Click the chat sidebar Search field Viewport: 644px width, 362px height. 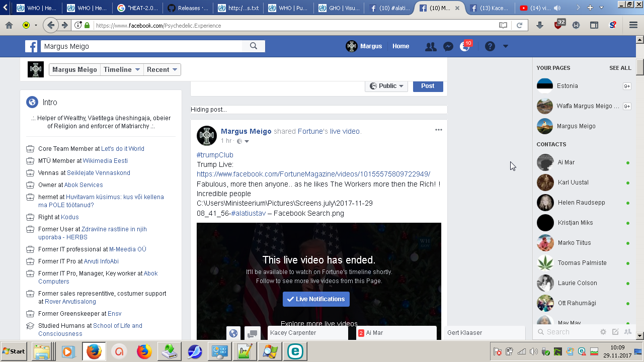566,332
